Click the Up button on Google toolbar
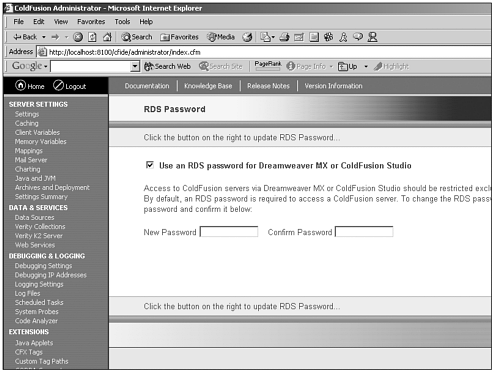Screen dimensions: 495x372 click(x=347, y=66)
